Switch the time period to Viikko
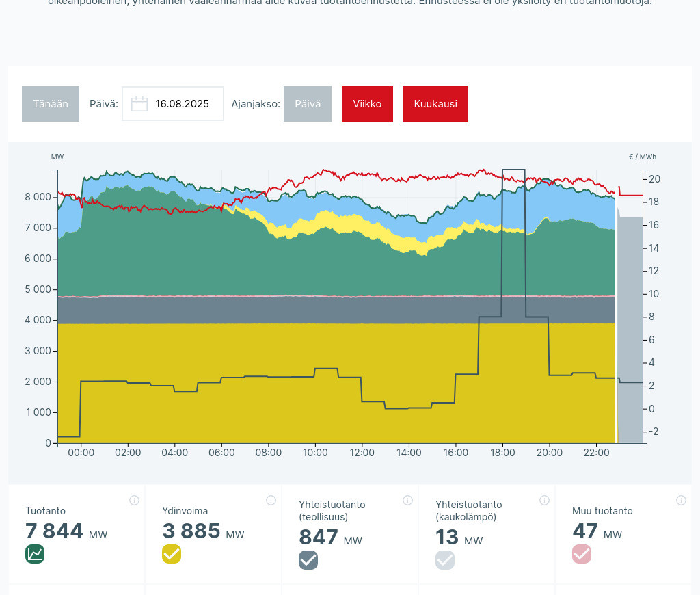Image resolution: width=700 pixels, height=595 pixels. click(367, 104)
